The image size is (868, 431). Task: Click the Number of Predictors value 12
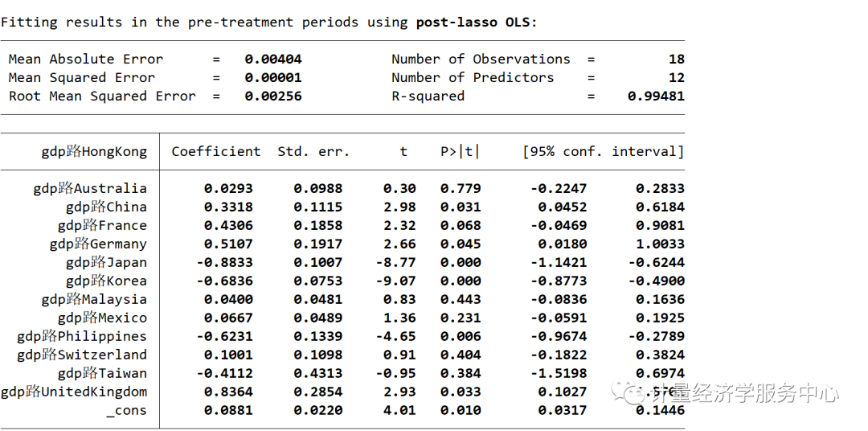point(676,78)
